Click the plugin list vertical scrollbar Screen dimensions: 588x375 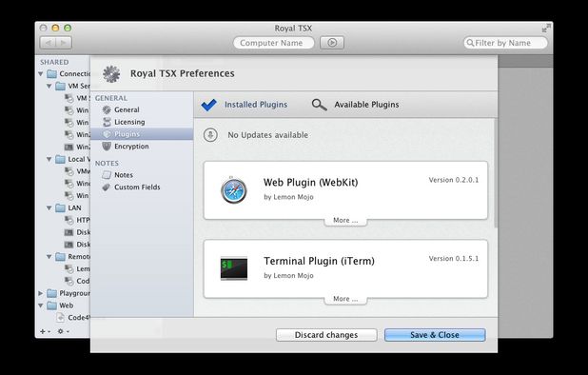click(x=496, y=172)
